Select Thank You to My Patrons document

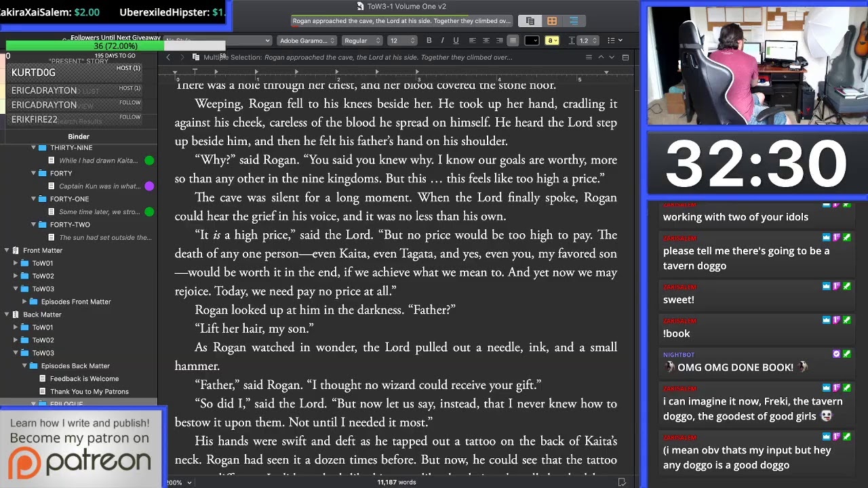coord(89,392)
